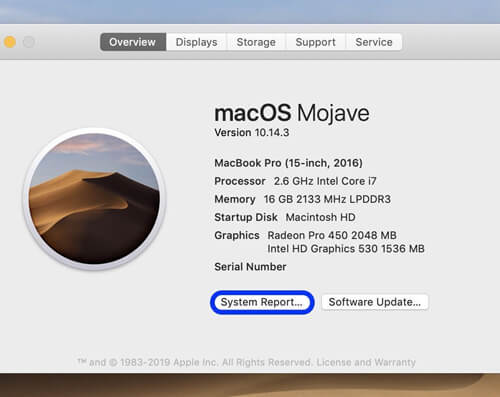Viewport: 500px width, 397px height.
Task: Click the Memory label
Action: 235,199
